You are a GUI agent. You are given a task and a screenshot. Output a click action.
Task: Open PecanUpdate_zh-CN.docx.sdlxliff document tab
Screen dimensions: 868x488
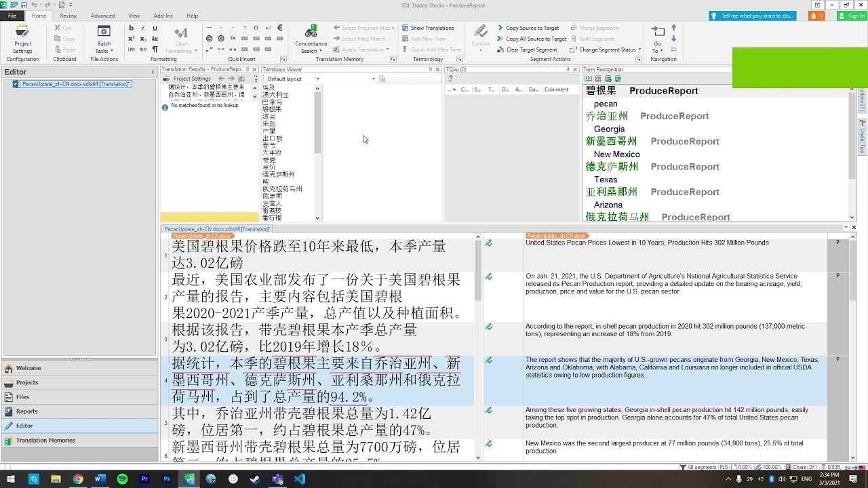click(217, 229)
